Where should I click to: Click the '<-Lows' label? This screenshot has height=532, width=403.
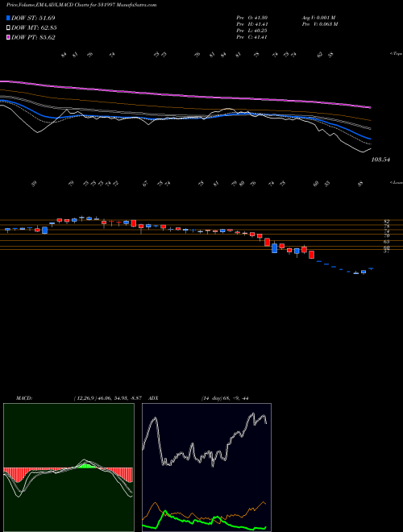pos(396,182)
